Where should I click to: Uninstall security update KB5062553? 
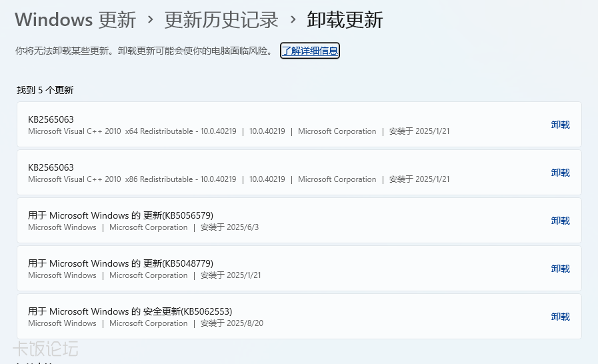click(x=560, y=317)
